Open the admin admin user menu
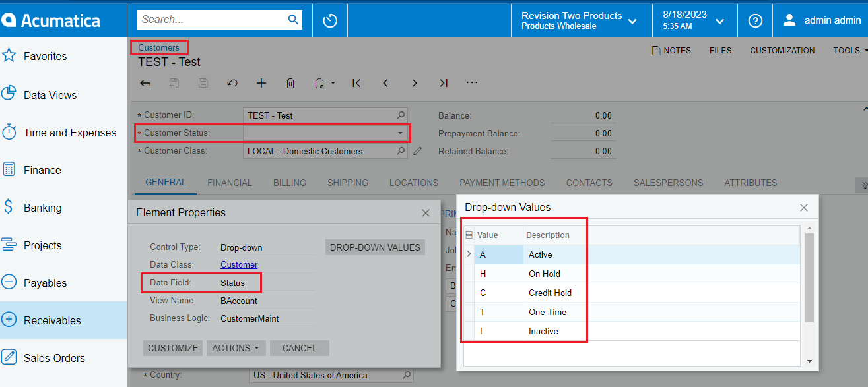Image resolution: width=868 pixels, height=387 pixels. pos(821,20)
